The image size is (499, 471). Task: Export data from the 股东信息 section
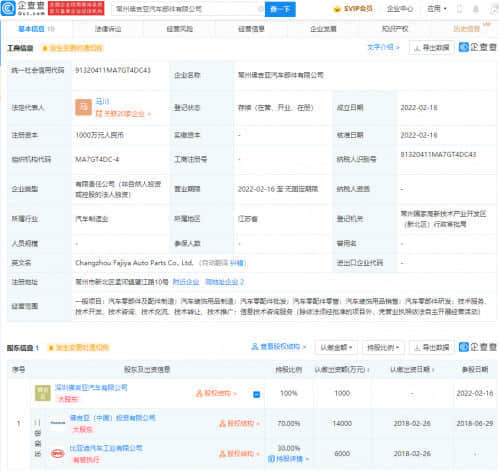[x=431, y=348]
